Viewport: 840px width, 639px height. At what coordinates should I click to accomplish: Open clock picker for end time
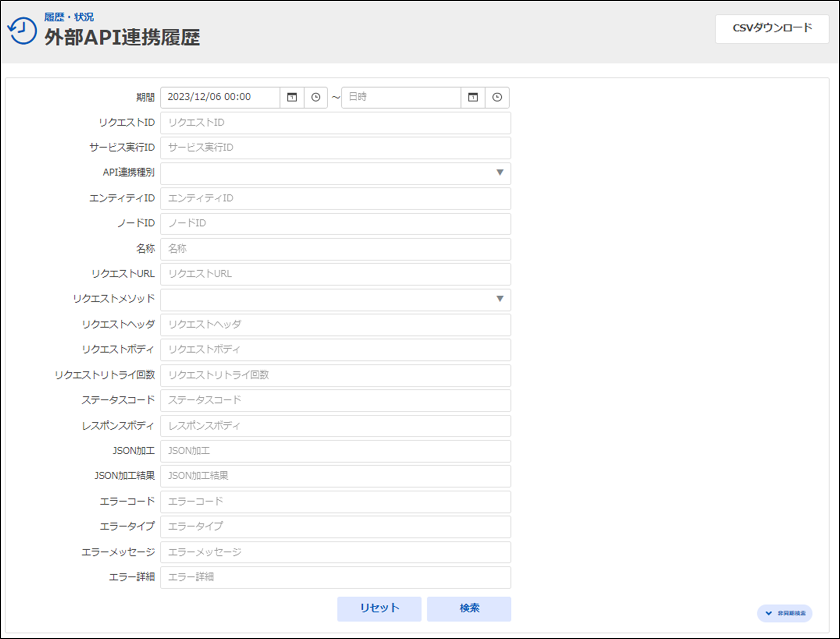point(497,97)
